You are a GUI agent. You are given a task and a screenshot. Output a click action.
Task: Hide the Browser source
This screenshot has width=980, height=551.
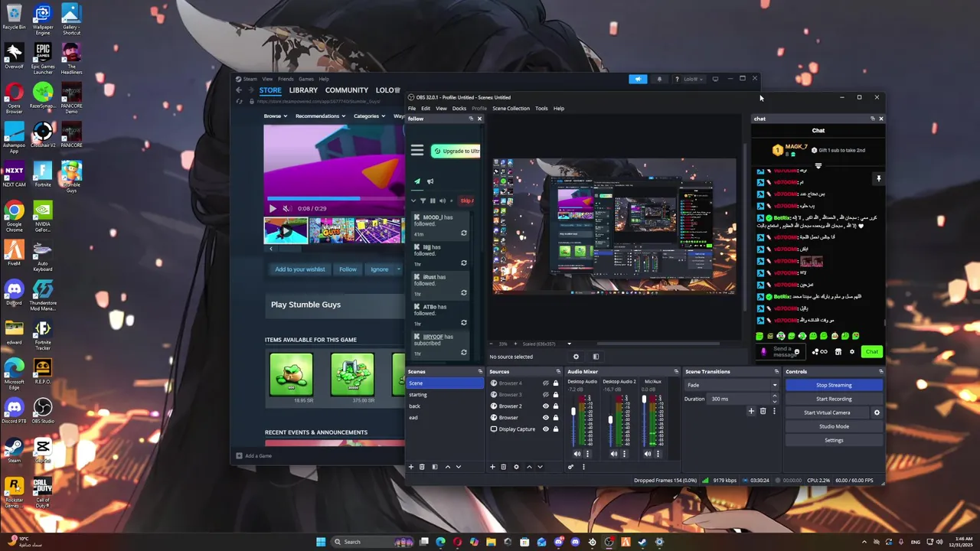(x=546, y=418)
